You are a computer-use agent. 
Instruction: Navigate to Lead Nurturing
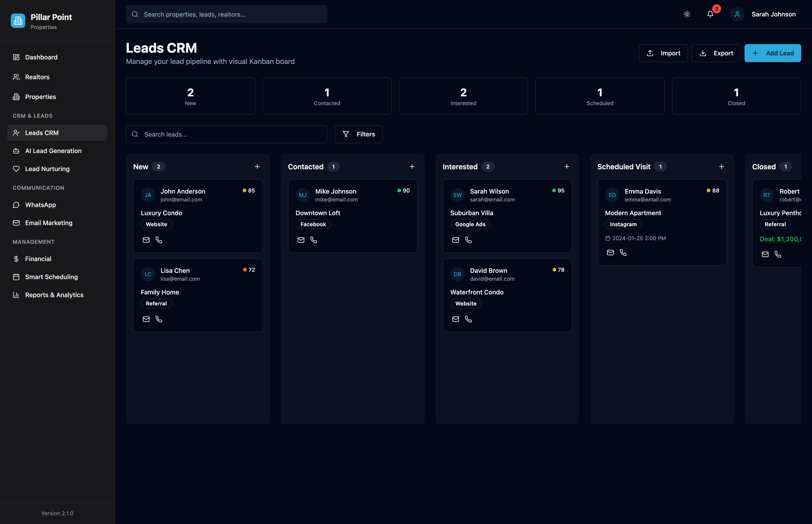coord(57,169)
